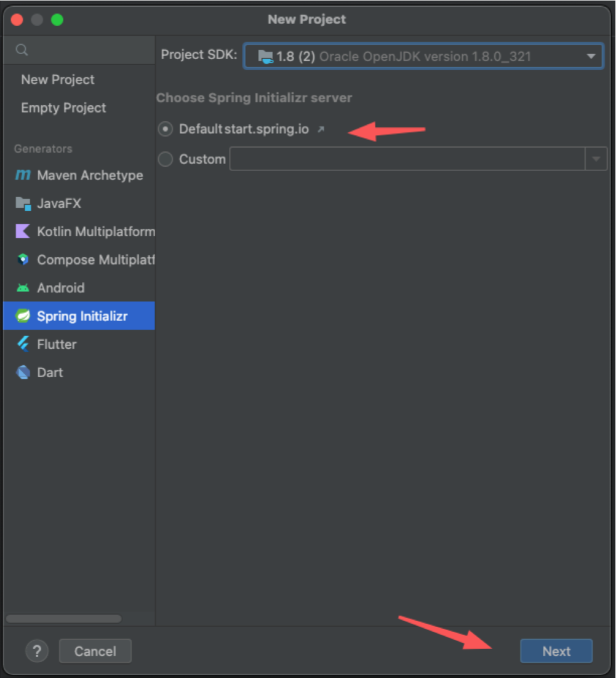616x678 pixels.
Task: Open the Project SDK dropdown
Action: [x=591, y=56]
